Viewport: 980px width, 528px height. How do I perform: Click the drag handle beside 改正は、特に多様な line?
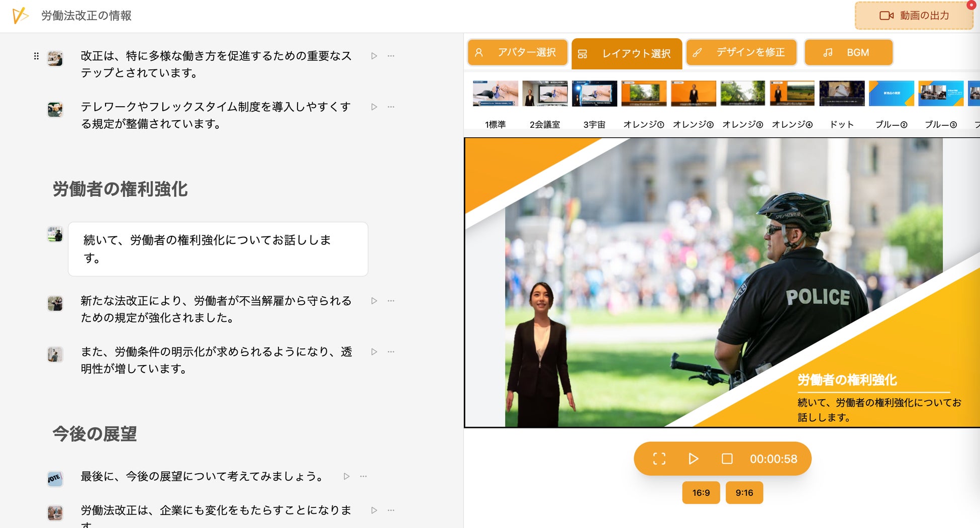coord(36,56)
